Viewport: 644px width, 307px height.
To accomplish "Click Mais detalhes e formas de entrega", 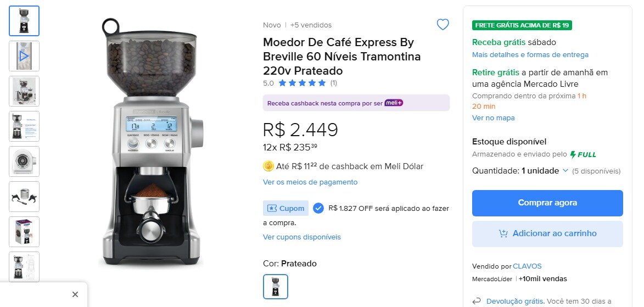I will click(530, 54).
